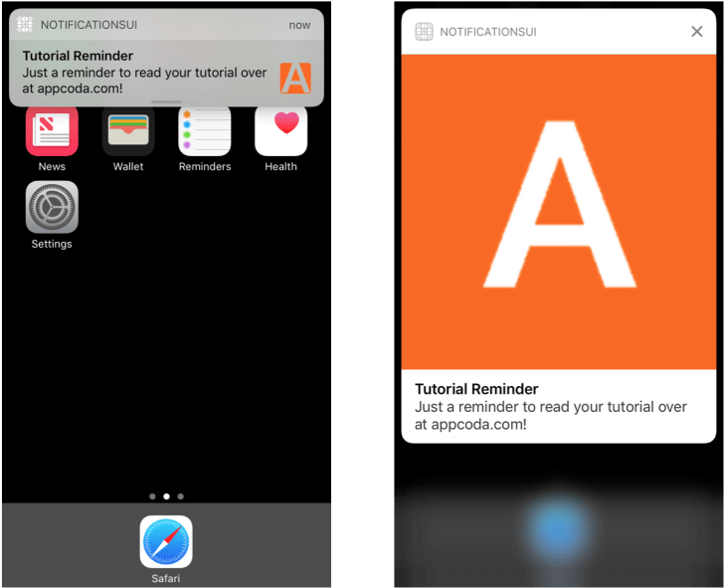Open the Wallet app icon
724x588 pixels.
tap(128, 130)
